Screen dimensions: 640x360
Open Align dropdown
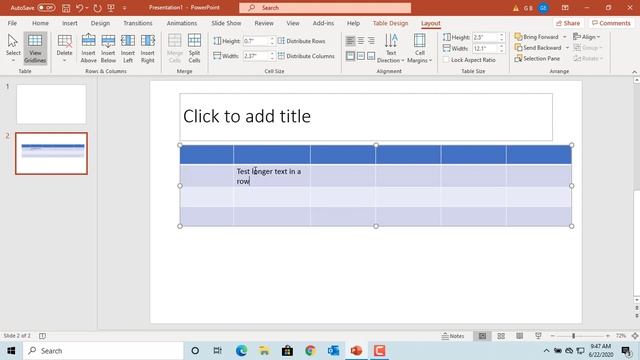coord(587,37)
